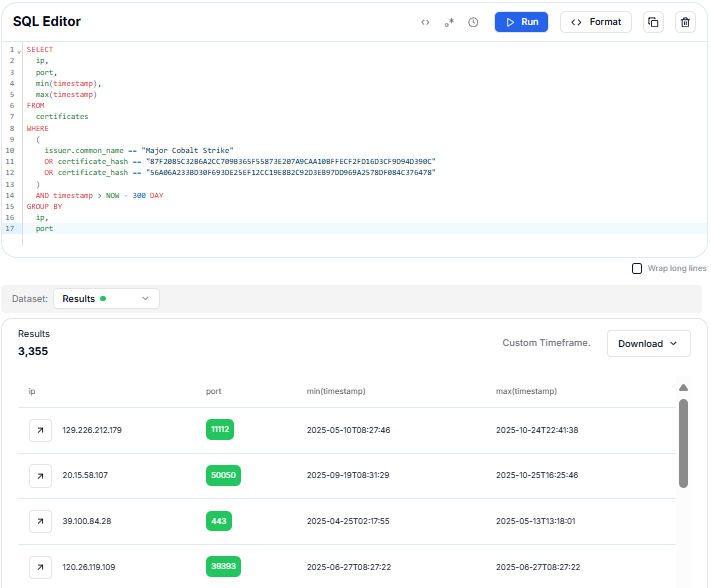Select IP address 120.26.119.109
This screenshot has width=711, height=588.
point(89,567)
